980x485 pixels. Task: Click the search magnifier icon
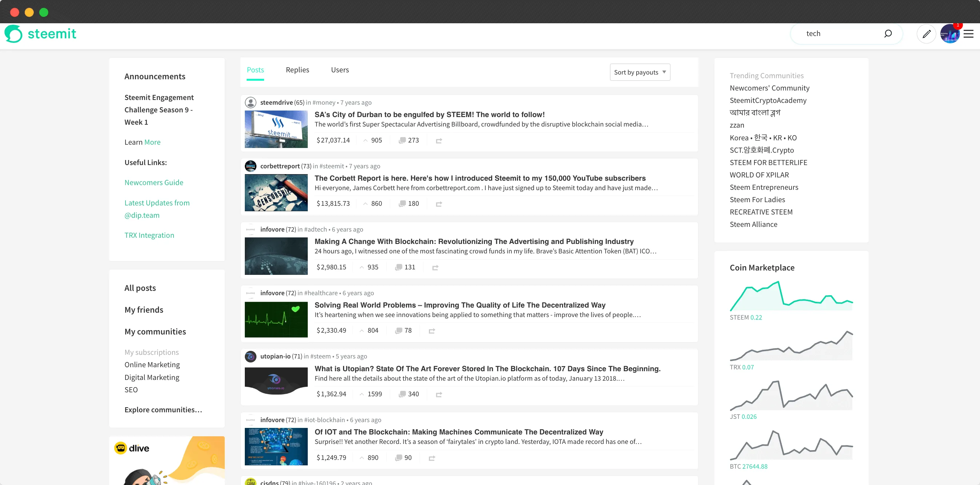(888, 33)
